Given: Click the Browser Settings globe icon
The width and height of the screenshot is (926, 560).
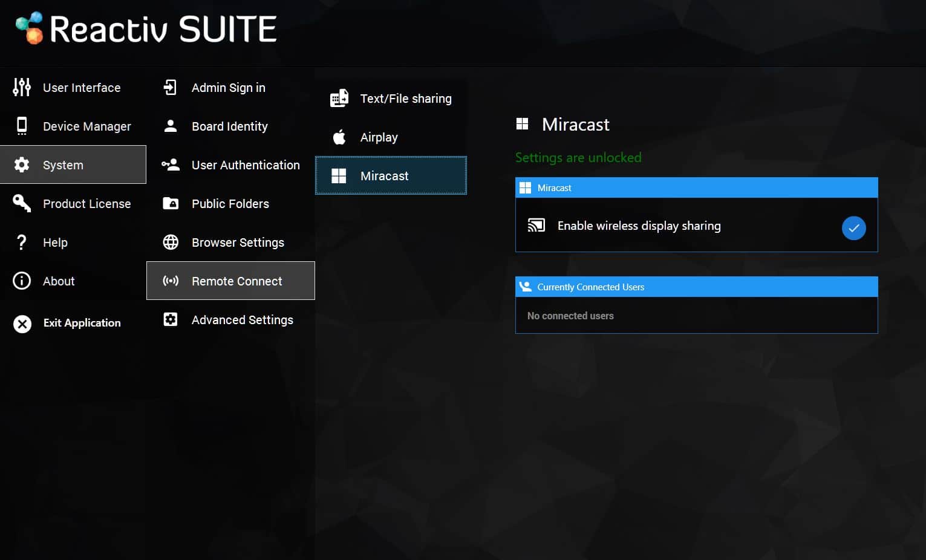Looking at the screenshot, I should [x=171, y=242].
